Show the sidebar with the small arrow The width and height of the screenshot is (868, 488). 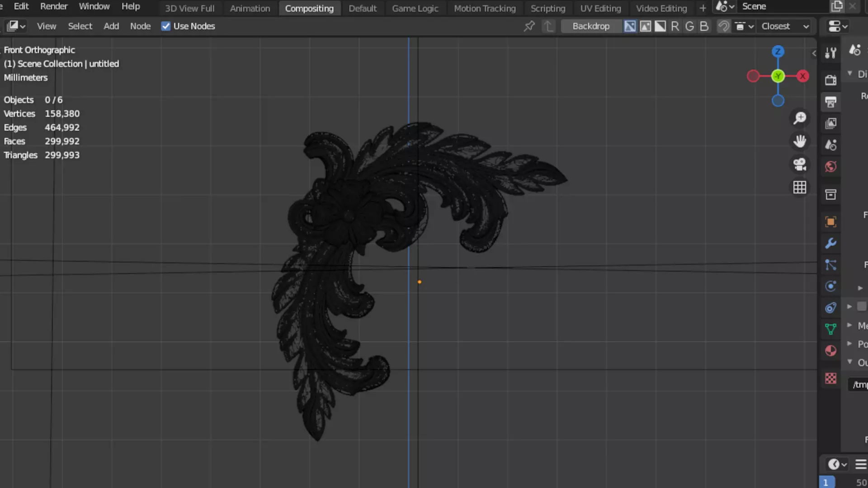pyautogui.click(x=814, y=53)
